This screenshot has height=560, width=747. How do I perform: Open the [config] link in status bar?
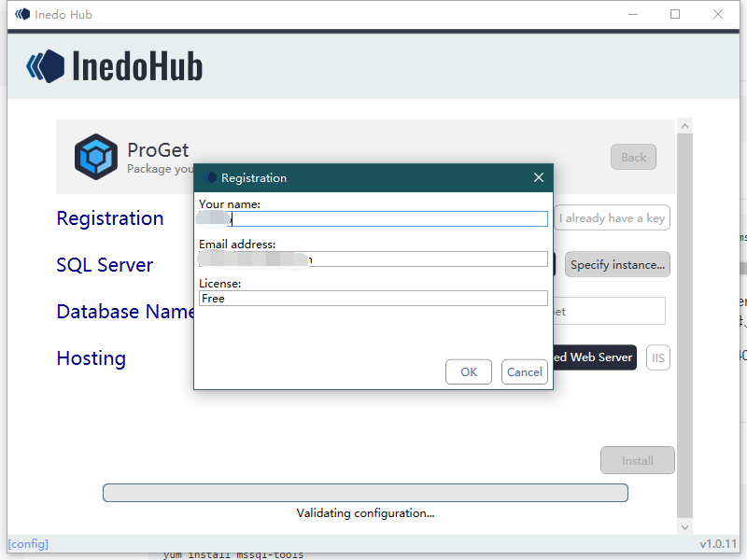[28, 544]
